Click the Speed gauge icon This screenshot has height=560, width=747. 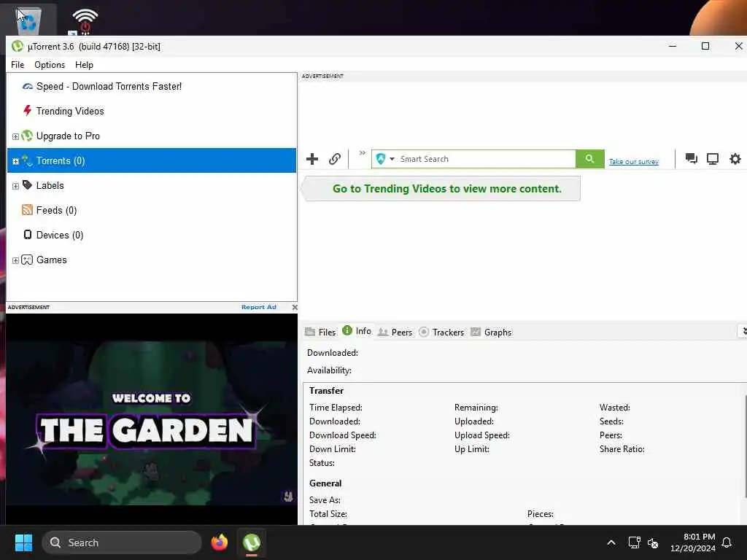coord(28,86)
